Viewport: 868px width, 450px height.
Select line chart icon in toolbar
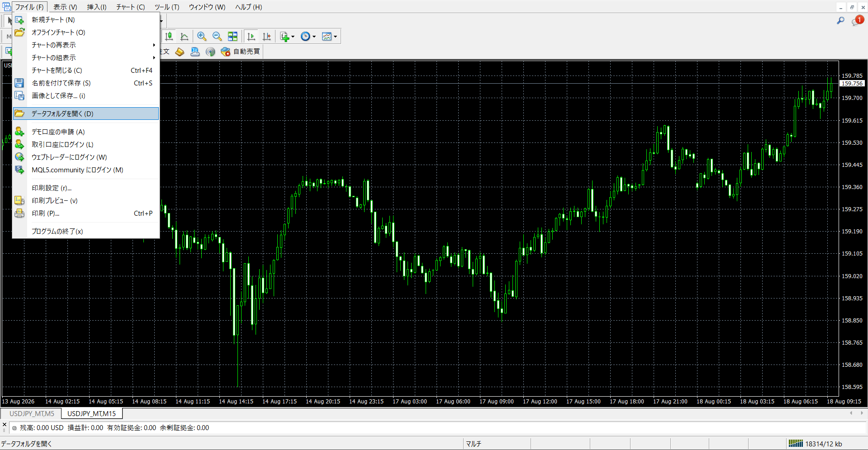[184, 37]
